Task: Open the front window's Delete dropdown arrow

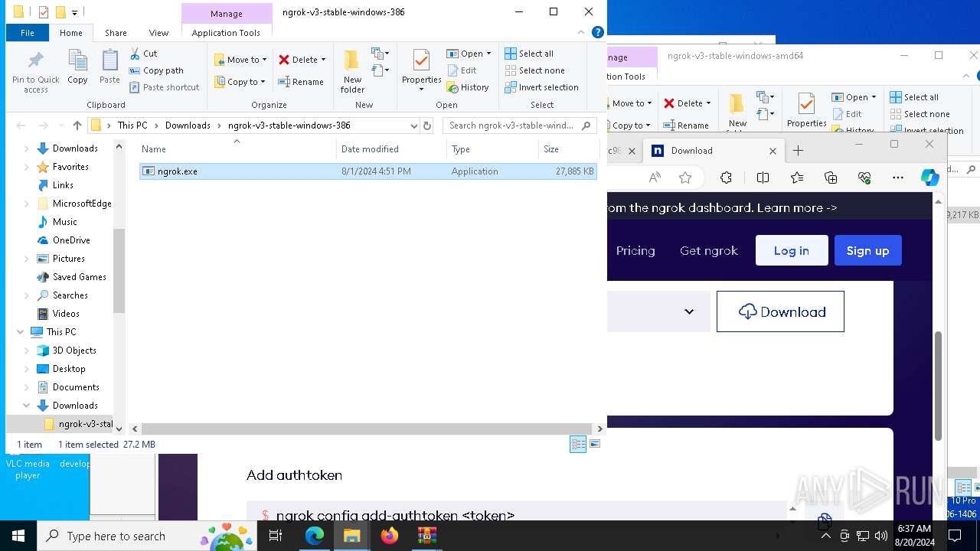Action: tap(323, 60)
